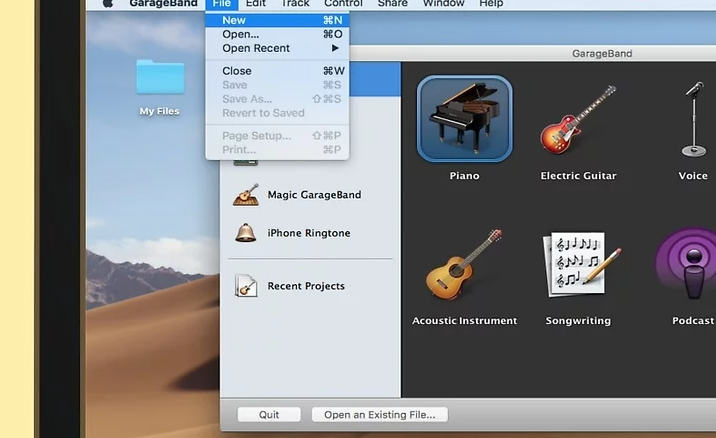The width and height of the screenshot is (716, 438).
Task: Click the Voice label text
Action: tap(693, 176)
